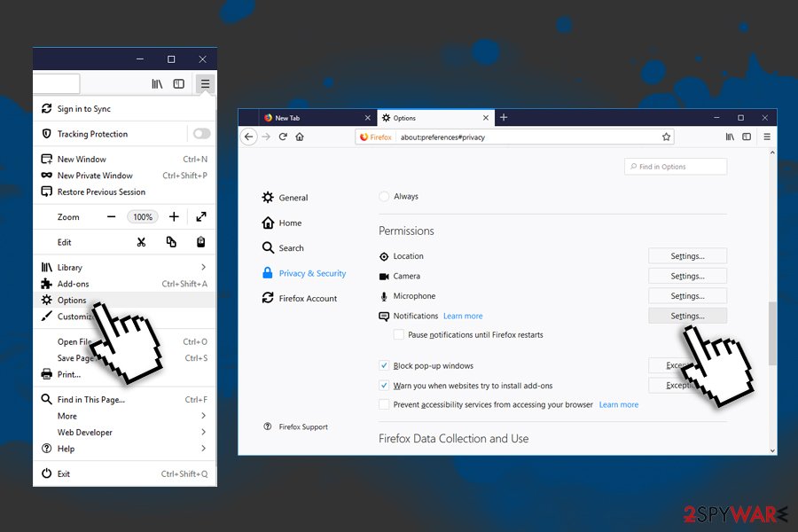
Task: Uncheck Block pop-up windows
Action: pos(384,365)
